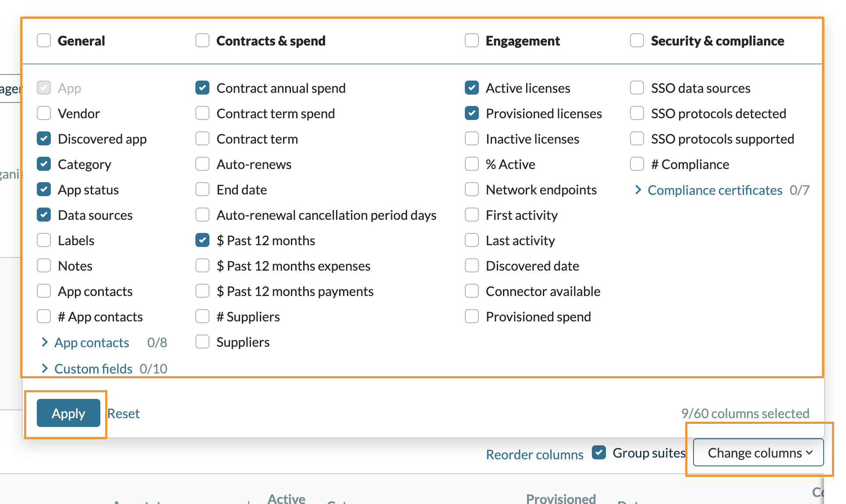Uncheck the Category column
The width and height of the screenshot is (846, 504).
point(44,164)
